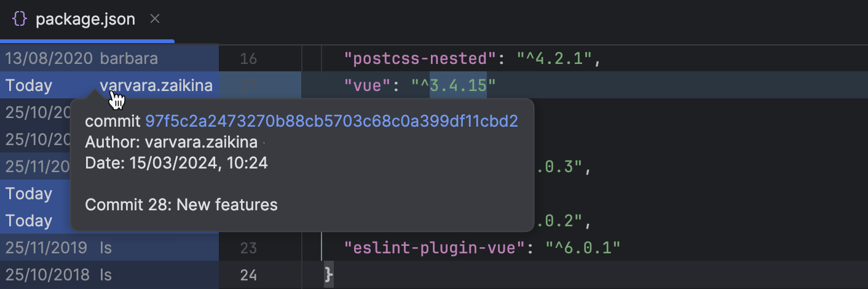Click line number 24 in gutter

pos(248,275)
